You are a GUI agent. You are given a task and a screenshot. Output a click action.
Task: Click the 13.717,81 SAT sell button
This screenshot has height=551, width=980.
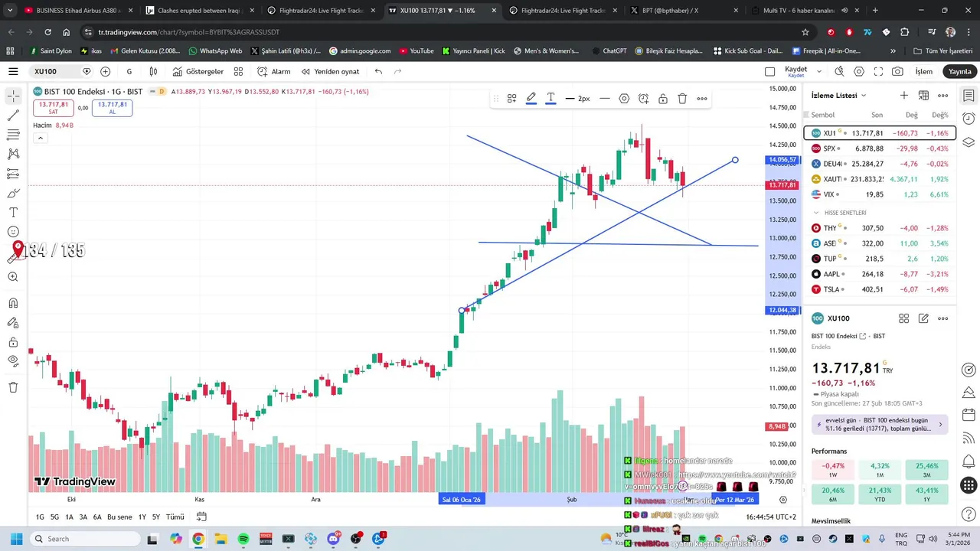click(54, 108)
